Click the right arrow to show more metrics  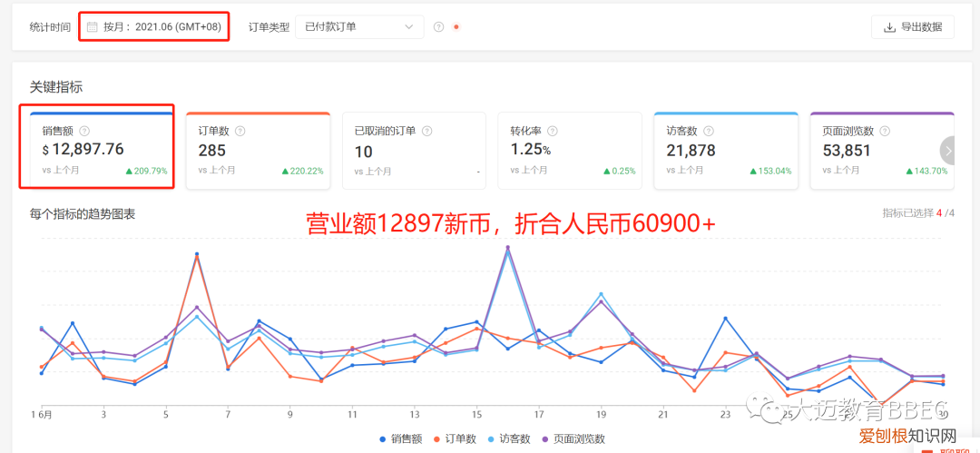[x=948, y=151]
